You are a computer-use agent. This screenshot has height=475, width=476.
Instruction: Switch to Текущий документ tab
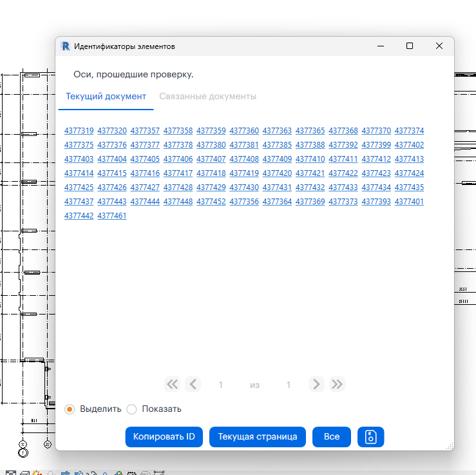coord(106,96)
